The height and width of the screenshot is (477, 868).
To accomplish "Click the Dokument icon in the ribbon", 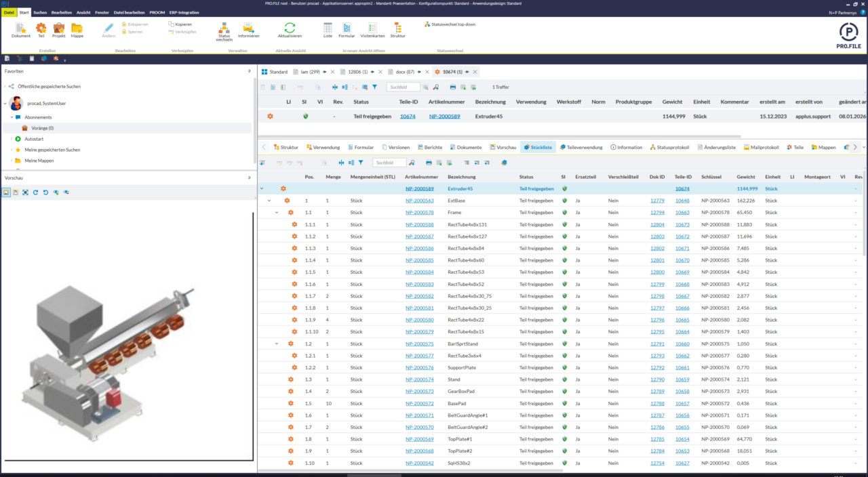I will [21, 28].
